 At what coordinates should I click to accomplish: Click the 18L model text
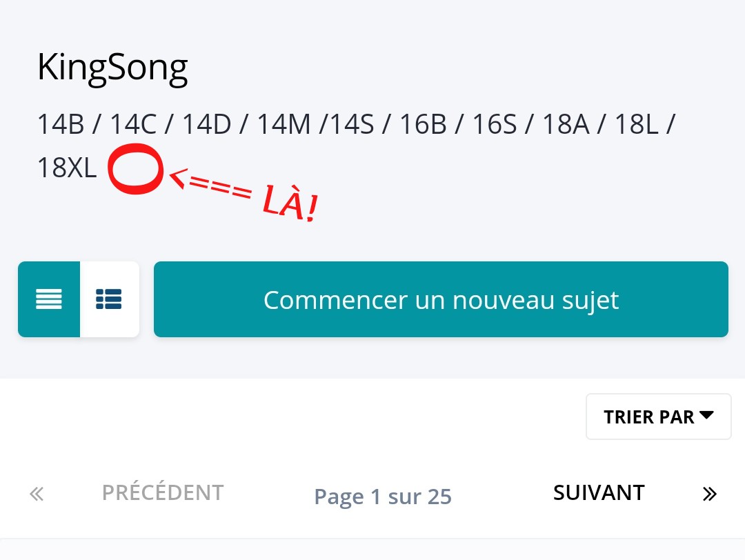[x=636, y=124]
